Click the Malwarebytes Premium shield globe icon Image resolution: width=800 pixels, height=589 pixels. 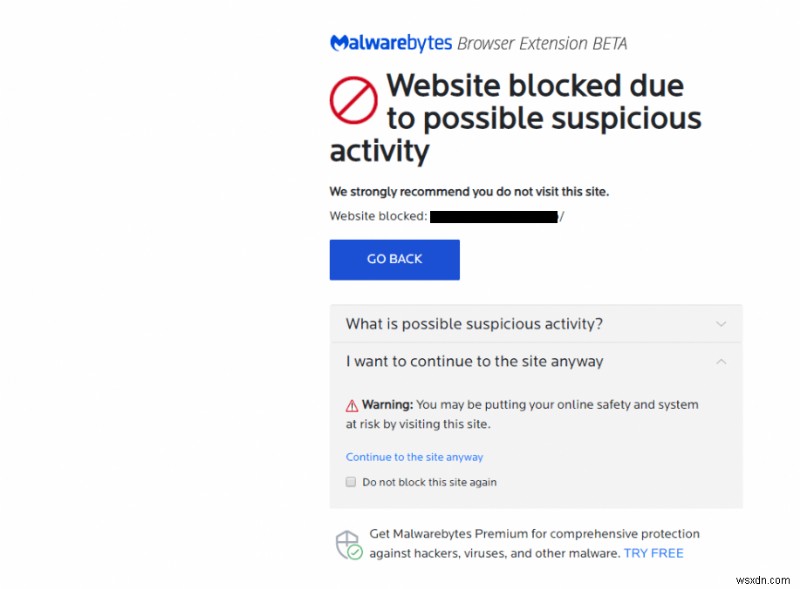coord(350,541)
